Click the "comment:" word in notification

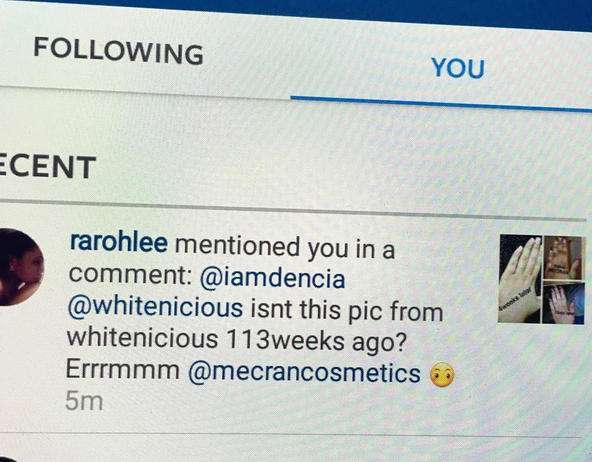pyautogui.click(x=131, y=275)
